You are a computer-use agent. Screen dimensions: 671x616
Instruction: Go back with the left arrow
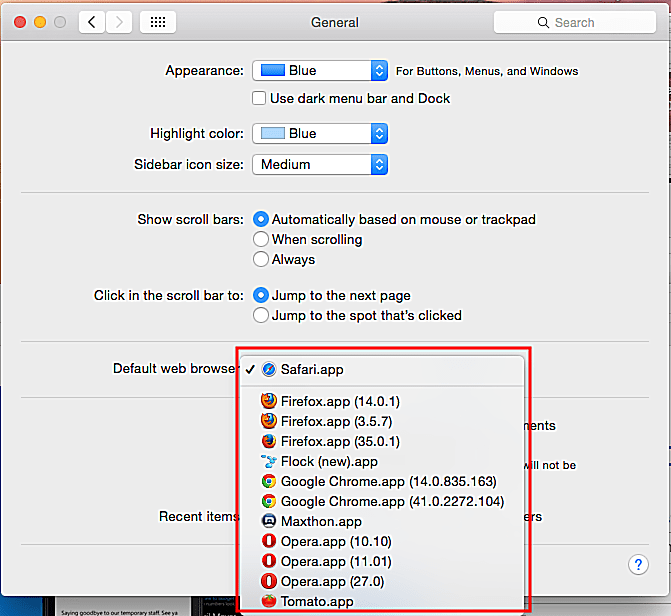point(92,22)
